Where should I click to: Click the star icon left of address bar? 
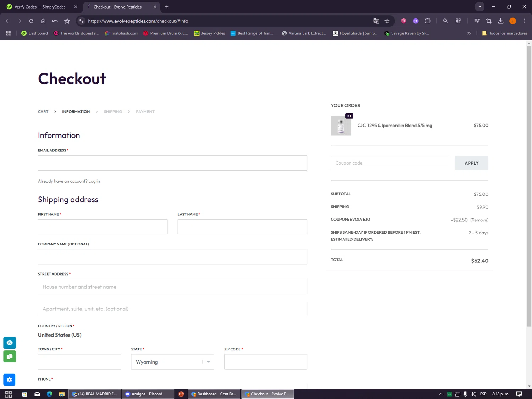[x=67, y=21]
